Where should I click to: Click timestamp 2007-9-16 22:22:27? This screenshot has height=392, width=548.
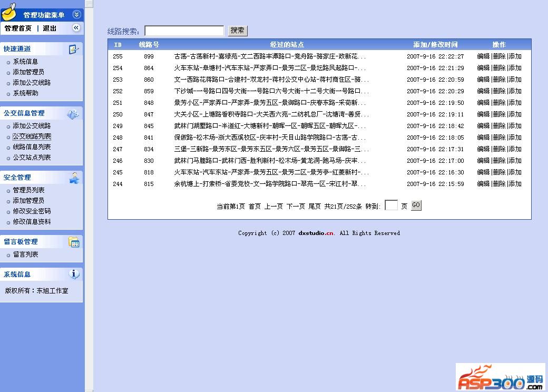(x=435, y=56)
